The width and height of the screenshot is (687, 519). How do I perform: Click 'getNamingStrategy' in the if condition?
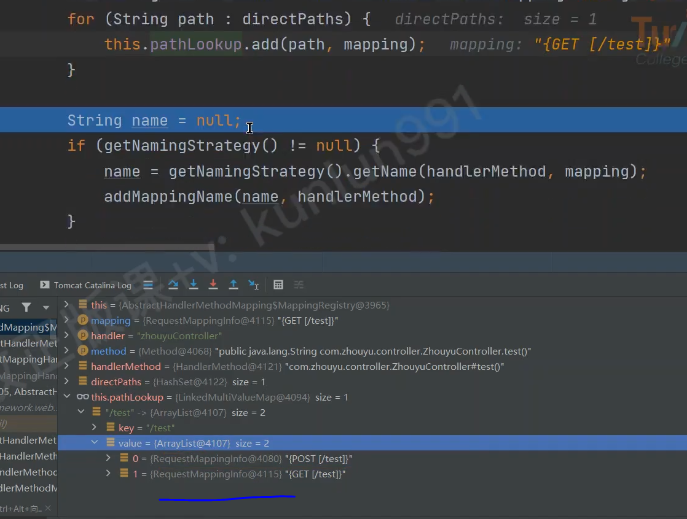tap(182, 145)
